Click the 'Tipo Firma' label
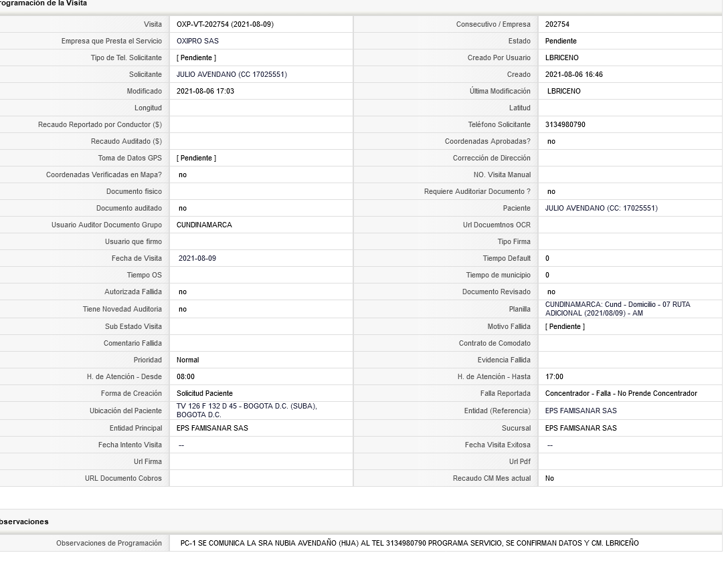Viewport: 728px width, 567px height. click(x=514, y=241)
